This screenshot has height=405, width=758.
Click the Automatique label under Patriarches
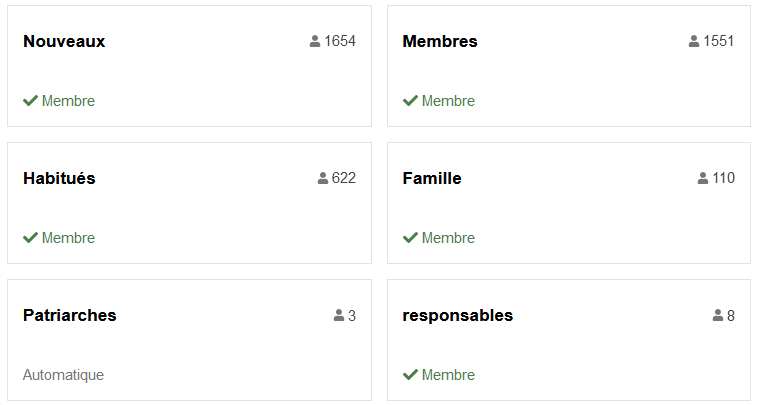(x=63, y=375)
